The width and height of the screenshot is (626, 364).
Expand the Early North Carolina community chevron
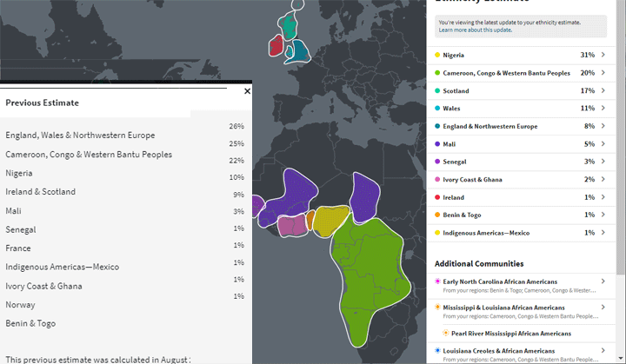603,281
